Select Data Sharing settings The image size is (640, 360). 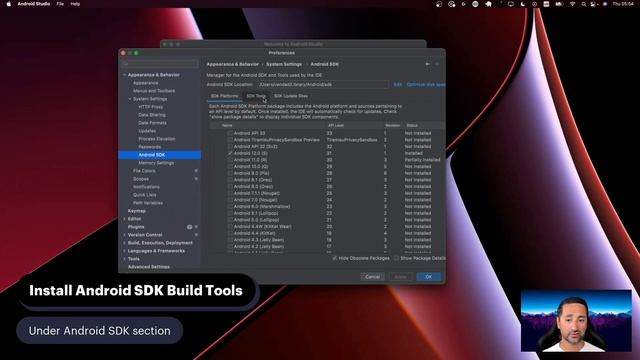(x=152, y=115)
